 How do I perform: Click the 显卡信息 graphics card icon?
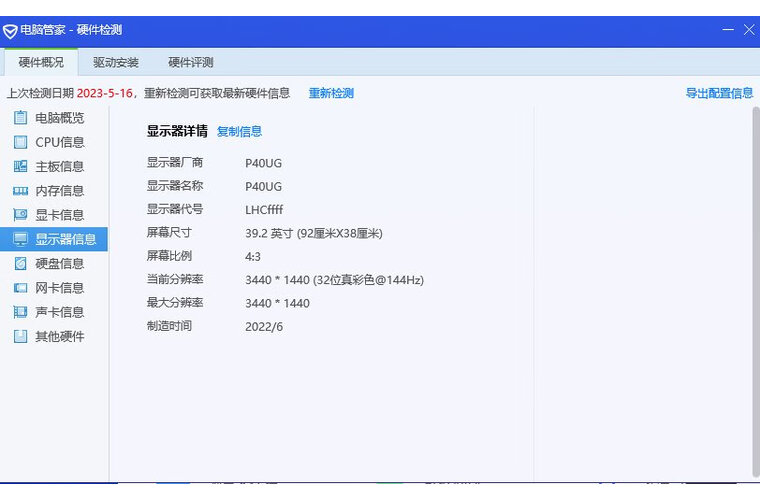20,215
